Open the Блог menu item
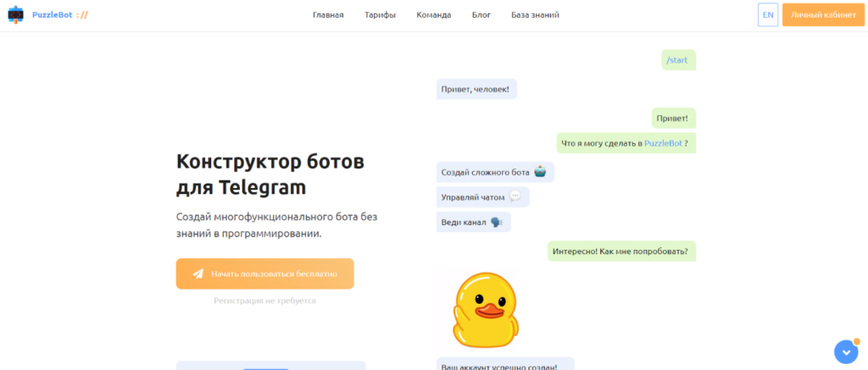Viewport: 868px width, 370px height. pos(481,15)
